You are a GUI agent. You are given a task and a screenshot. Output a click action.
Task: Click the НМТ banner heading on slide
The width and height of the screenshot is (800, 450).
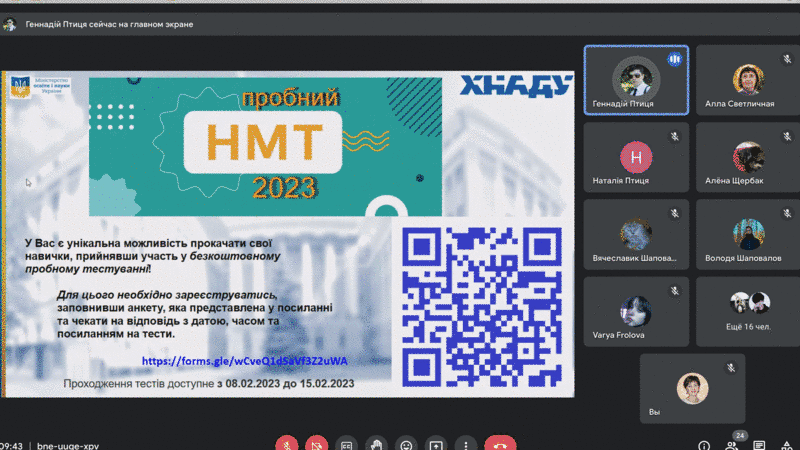point(264,141)
